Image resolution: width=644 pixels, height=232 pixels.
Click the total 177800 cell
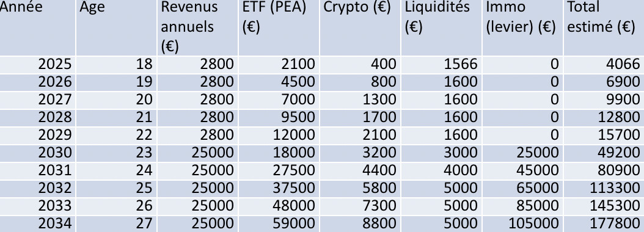coord(604,224)
